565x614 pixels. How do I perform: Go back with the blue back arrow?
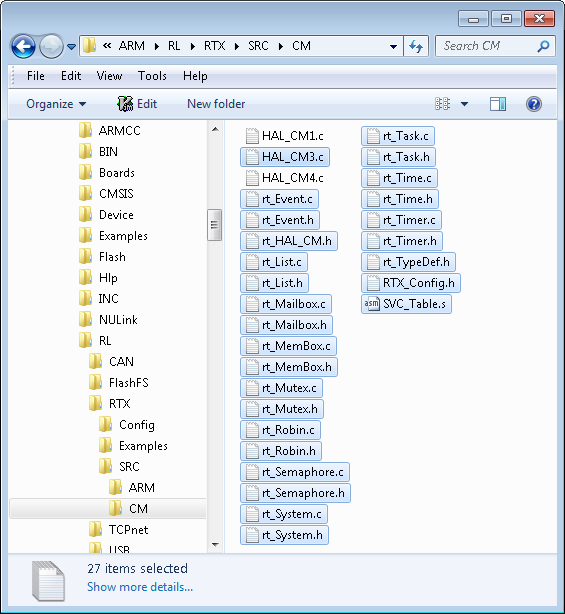(23, 46)
